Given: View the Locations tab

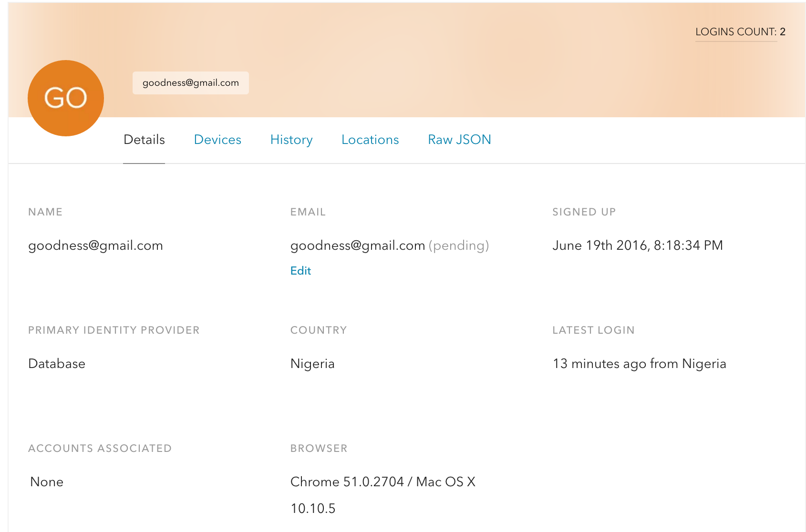Looking at the screenshot, I should pos(370,140).
